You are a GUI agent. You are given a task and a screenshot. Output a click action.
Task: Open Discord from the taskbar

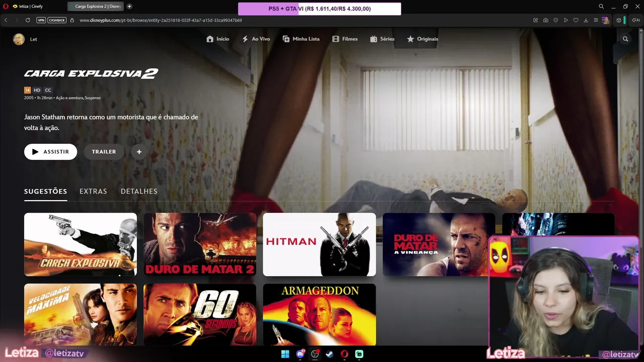click(300, 354)
